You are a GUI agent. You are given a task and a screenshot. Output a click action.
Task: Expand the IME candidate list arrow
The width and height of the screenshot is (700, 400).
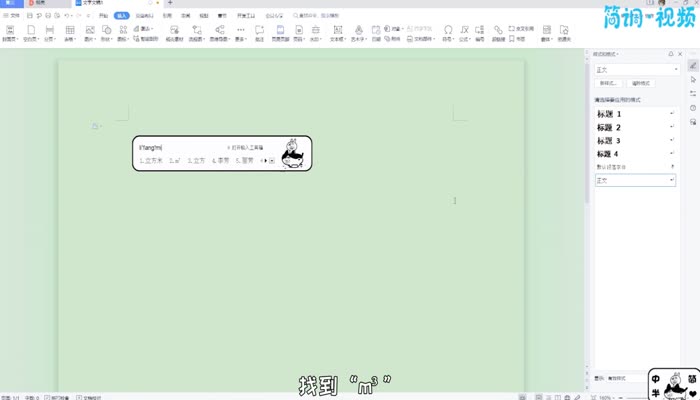[x=271, y=160]
